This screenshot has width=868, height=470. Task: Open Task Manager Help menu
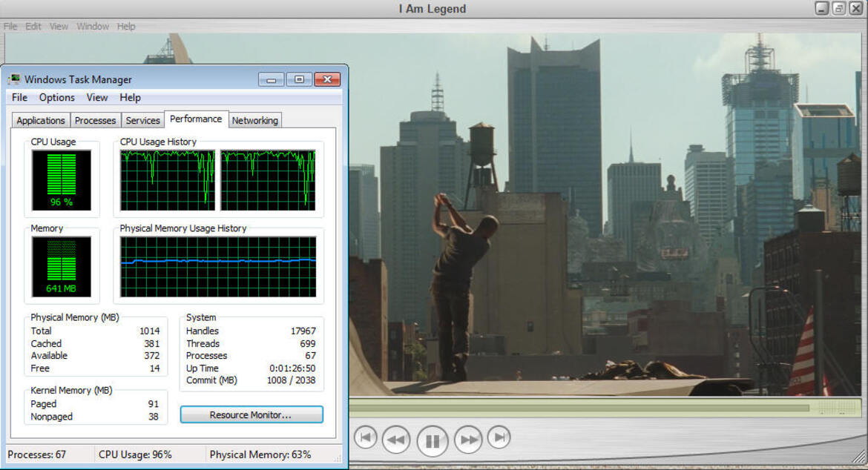click(x=130, y=97)
